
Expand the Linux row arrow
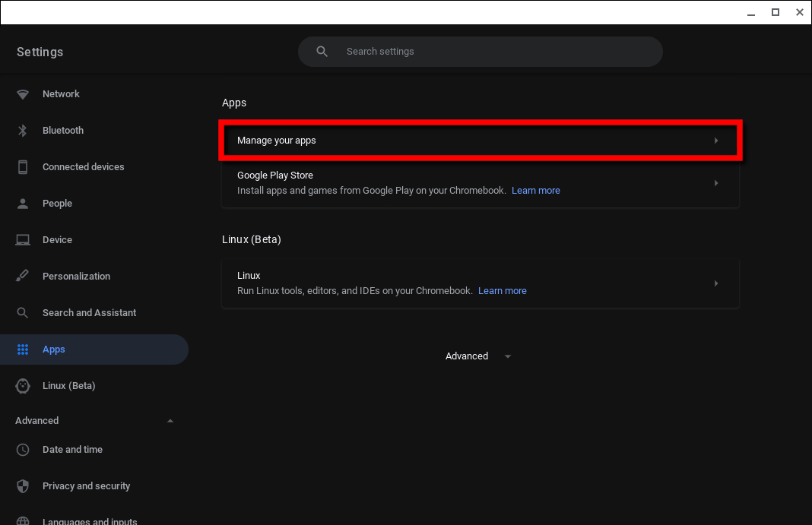coord(716,283)
